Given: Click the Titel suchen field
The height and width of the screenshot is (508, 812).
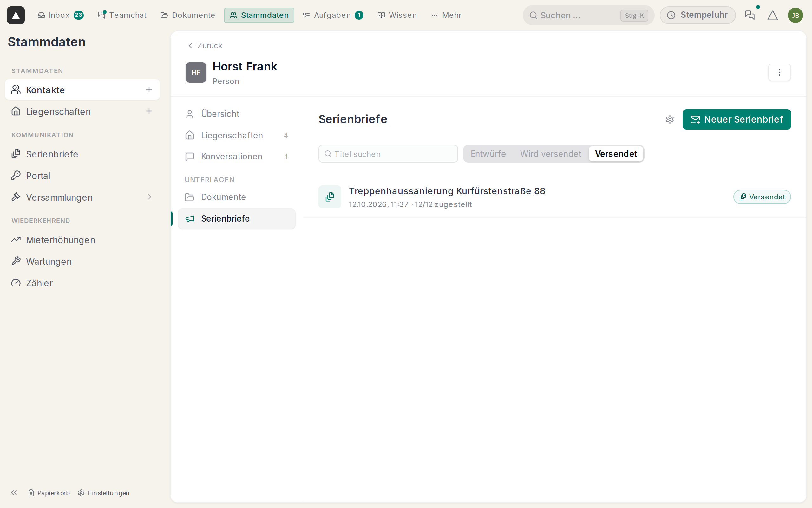Looking at the screenshot, I should [388, 154].
